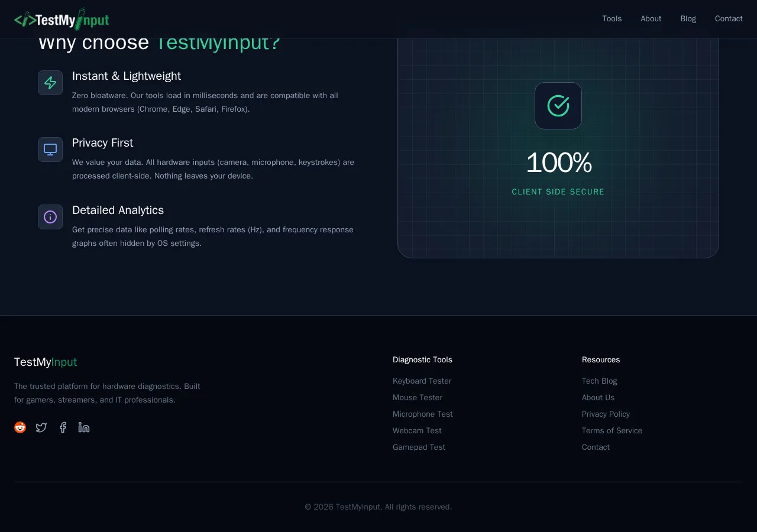Click the TestMyInput logo in header
The height and width of the screenshot is (532, 757).
point(62,19)
